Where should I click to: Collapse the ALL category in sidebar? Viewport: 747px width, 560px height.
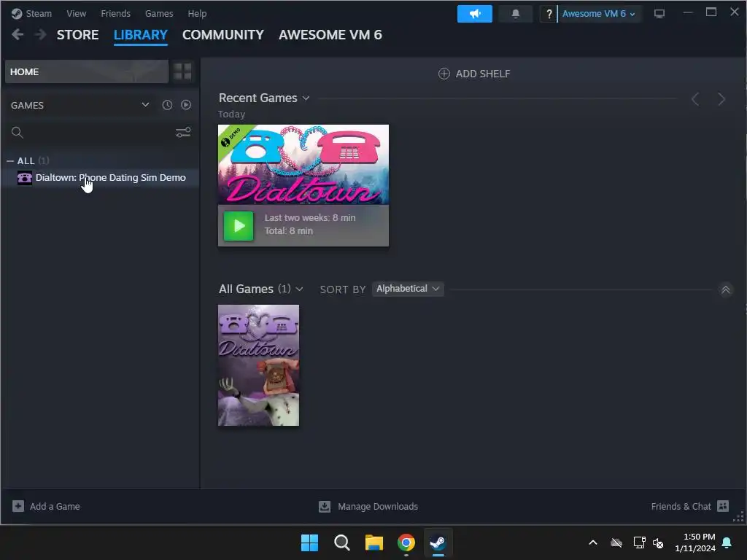pyautogui.click(x=10, y=161)
